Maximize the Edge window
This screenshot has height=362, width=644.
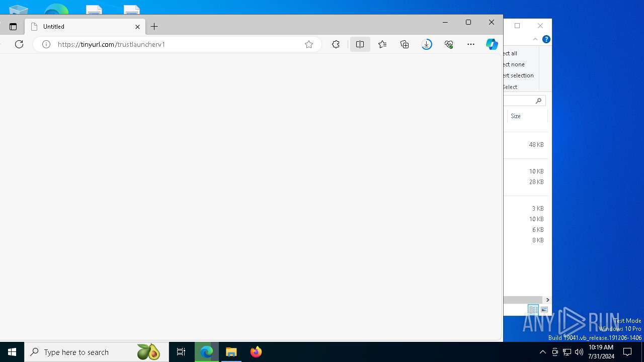tap(468, 22)
